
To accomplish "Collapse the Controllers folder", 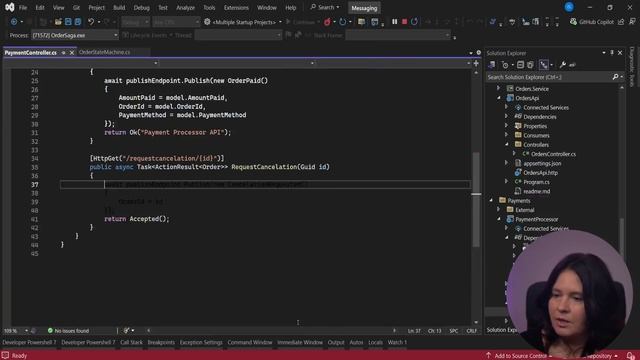I will pos(507,144).
